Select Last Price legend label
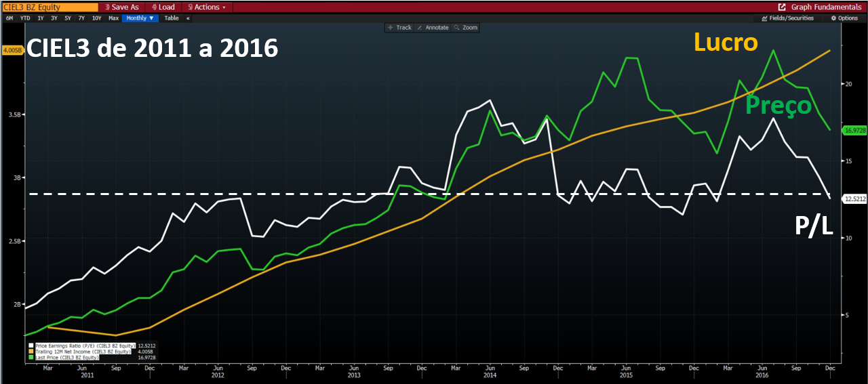This screenshot has height=384, width=868. 66,357
